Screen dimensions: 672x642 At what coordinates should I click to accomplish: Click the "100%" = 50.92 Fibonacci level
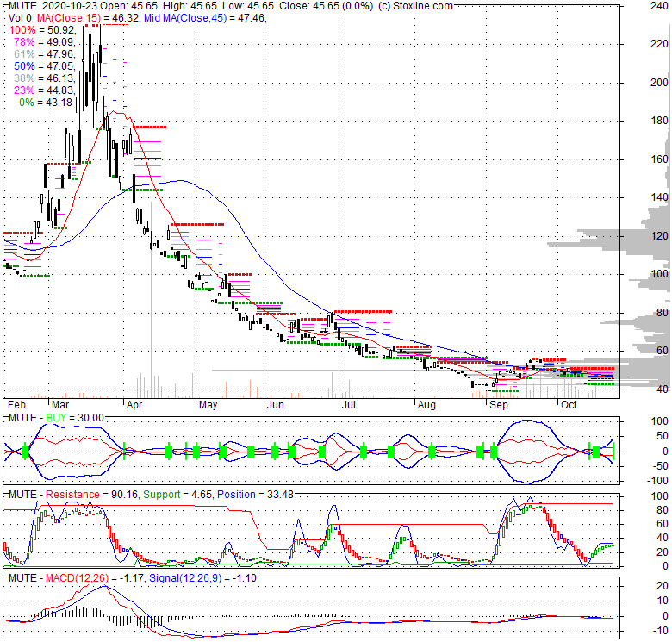[x=42, y=30]
